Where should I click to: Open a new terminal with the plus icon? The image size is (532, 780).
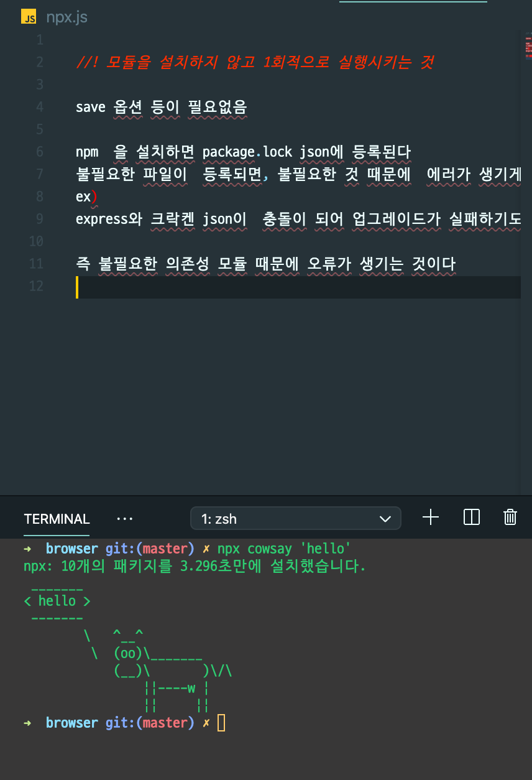click(430, 517)
